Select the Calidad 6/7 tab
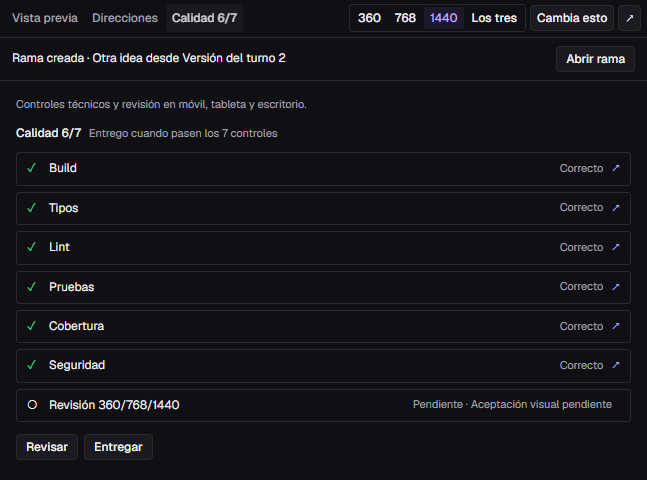The height and width of the screenshot is (480, 647). 204,18
